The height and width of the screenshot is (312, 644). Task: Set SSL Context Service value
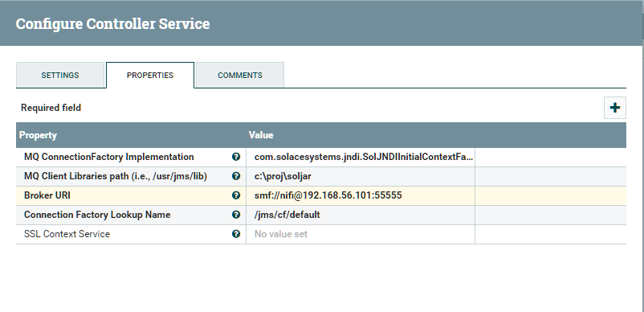pos(361,234)
